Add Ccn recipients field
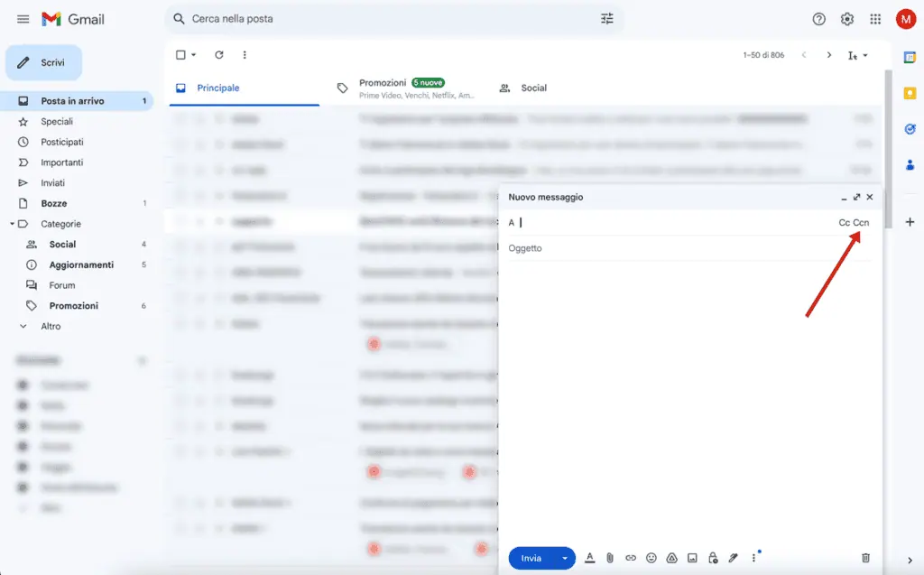The width and height of the screenshot is (924, 575). 862,223
